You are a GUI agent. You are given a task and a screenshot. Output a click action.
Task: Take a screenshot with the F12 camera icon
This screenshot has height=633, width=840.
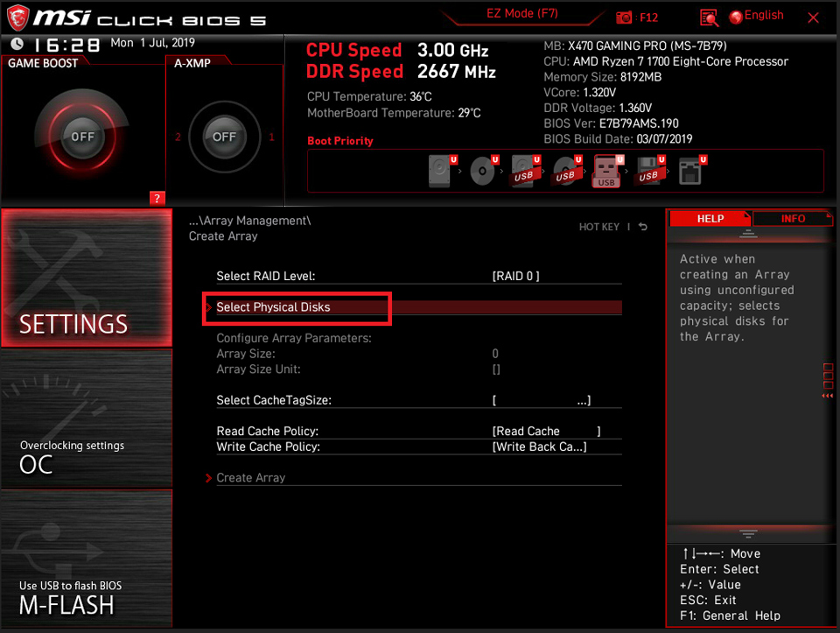[x=624, y=18]
